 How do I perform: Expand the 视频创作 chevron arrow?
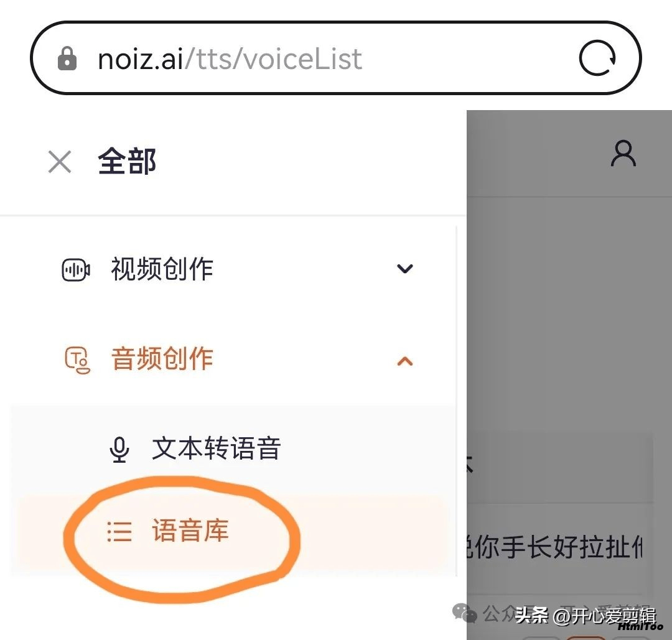[404, 269]
